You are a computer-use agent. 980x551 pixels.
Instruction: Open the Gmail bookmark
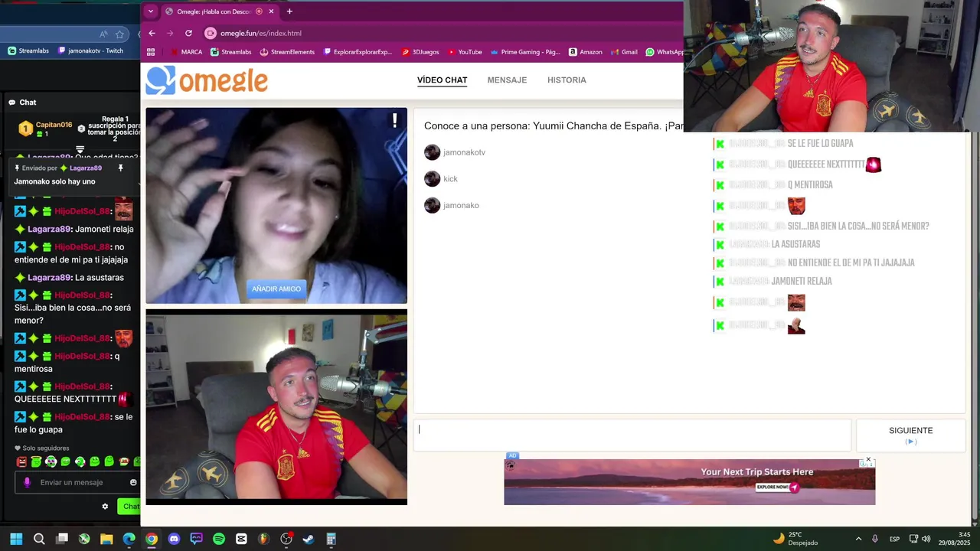pos(624,52)
